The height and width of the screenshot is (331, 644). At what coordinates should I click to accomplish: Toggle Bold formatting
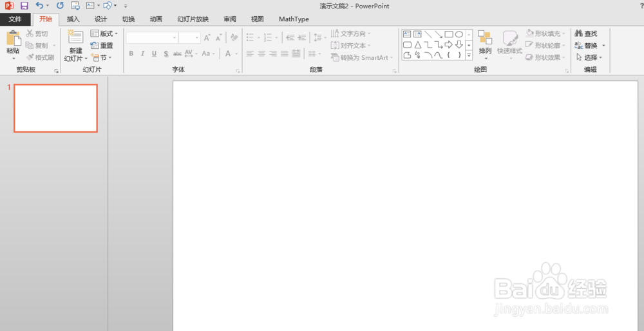click(131, 53)
